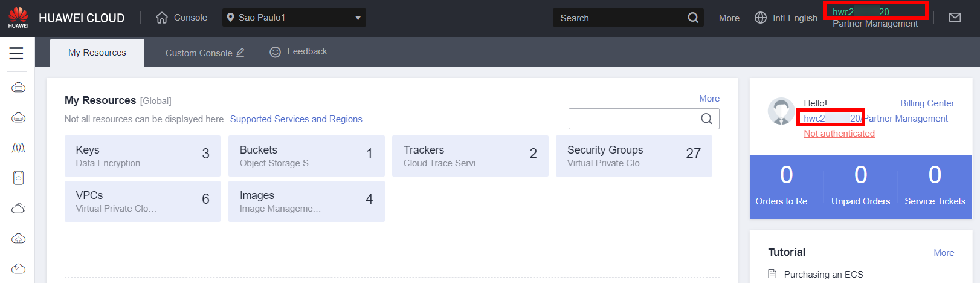Click the My Resources search input field
980x283 pixels.
[631, 119]
